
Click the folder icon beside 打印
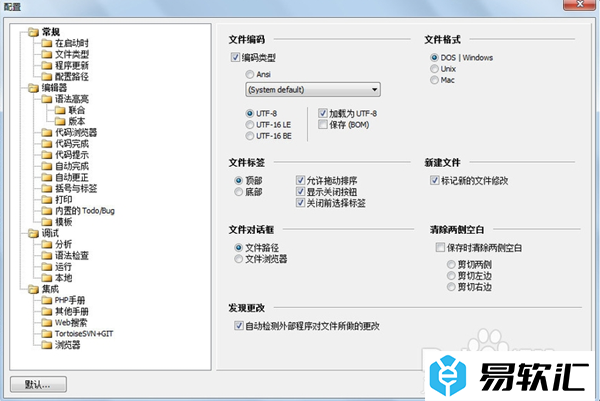click(47, 199)
